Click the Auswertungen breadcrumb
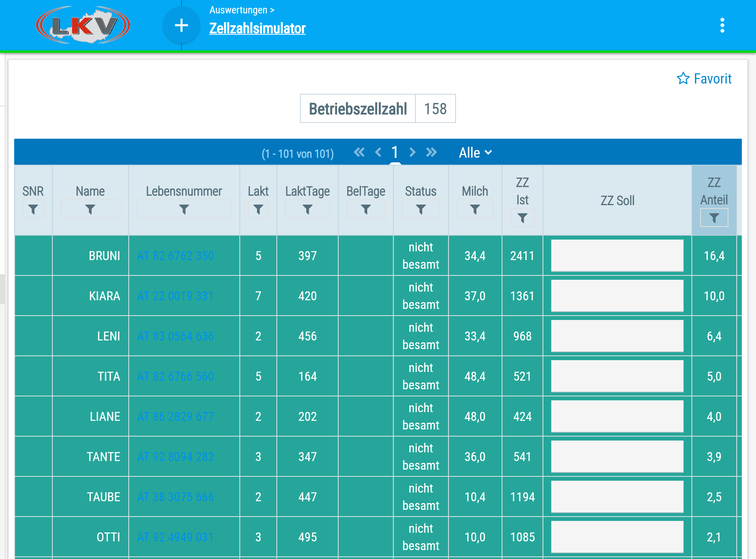 pos(238,10)
